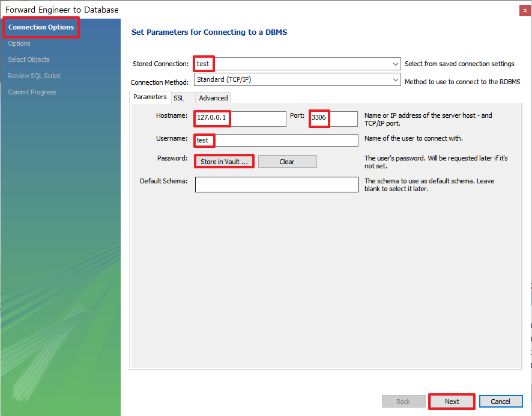Screen dimensions: 532x416
Task: Click 'Select from saved connection settings' text
Action: tap(459, 64)
